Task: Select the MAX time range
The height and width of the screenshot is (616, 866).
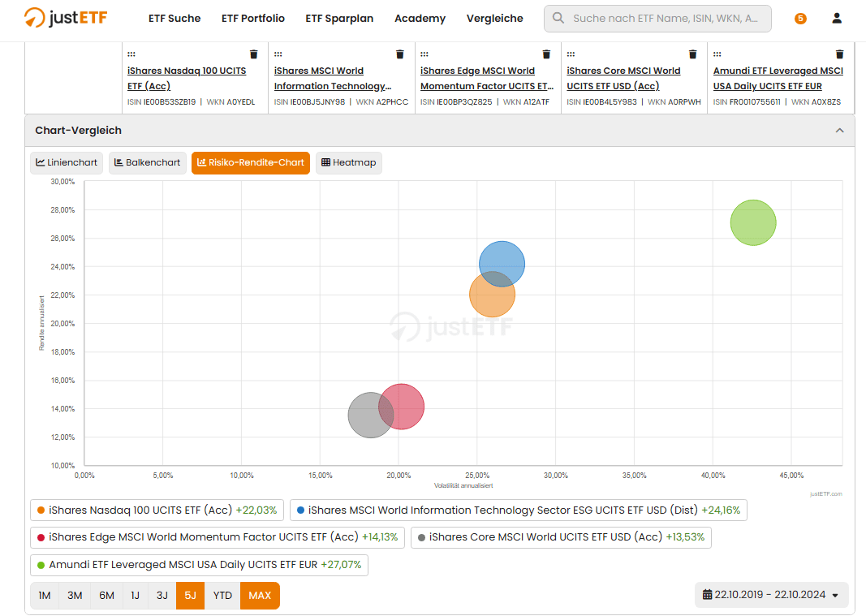Action: coord(260,596)
